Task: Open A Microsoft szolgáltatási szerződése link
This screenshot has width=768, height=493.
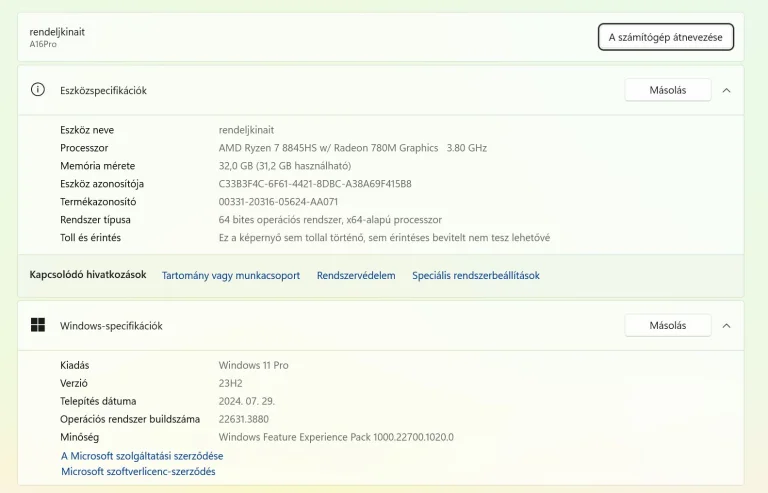Action: (x=142, y=456)
